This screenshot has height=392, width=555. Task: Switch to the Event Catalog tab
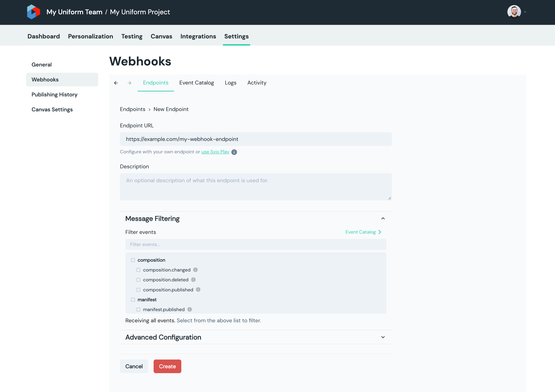click(196, 83)
